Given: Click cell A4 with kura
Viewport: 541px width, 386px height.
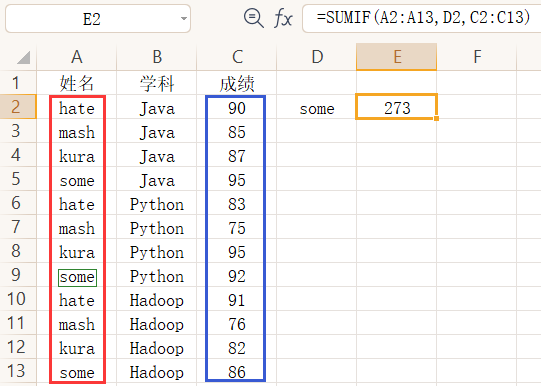Looking at the screenshot, I should click(x=77, y=156).
